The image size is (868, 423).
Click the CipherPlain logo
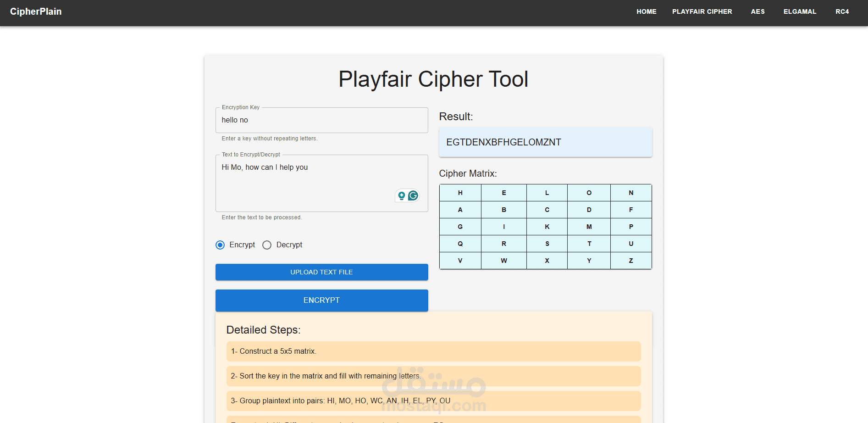click(35, 11)
